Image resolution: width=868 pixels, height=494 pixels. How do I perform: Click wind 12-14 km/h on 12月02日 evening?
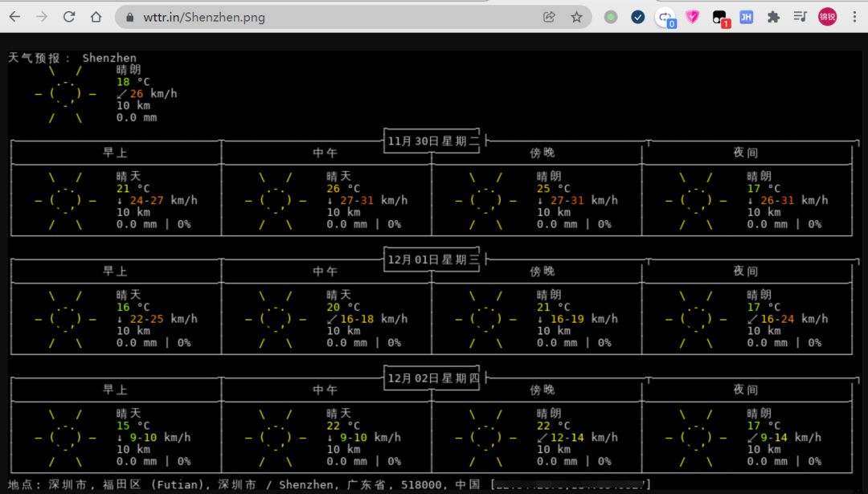tap(577, 437)
